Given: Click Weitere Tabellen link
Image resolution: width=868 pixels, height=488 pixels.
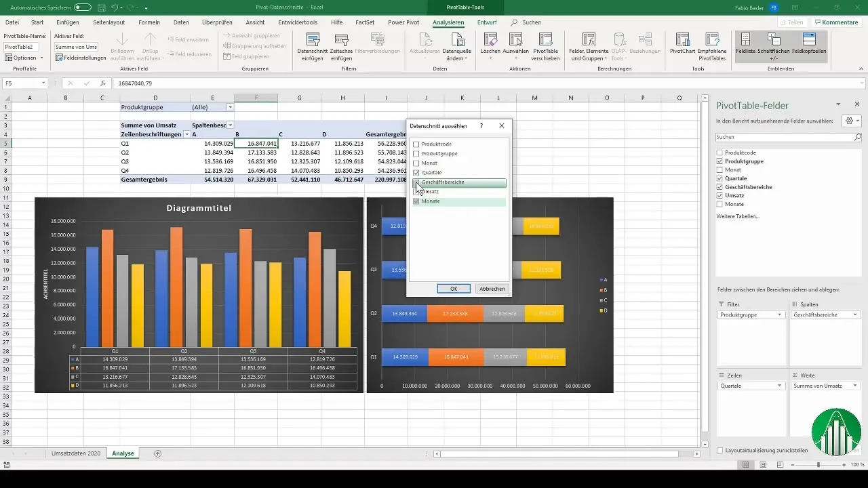Looking at the screenshot, I should click(x=738, y=216).
